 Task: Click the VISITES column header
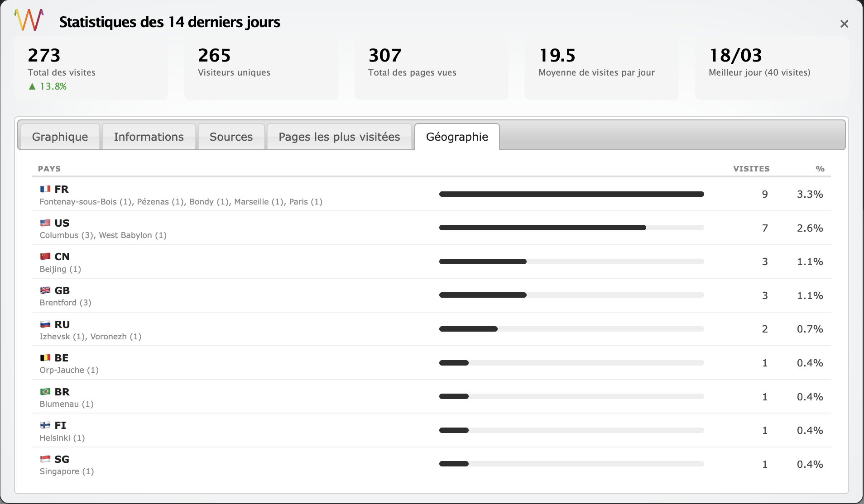751,169
